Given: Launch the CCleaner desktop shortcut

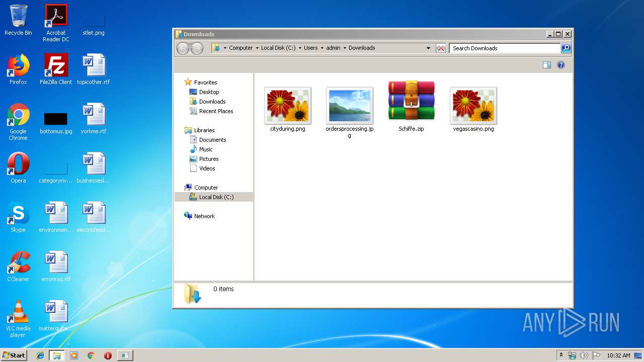Looking at the screenshot, I should click(x=18, y=267).
